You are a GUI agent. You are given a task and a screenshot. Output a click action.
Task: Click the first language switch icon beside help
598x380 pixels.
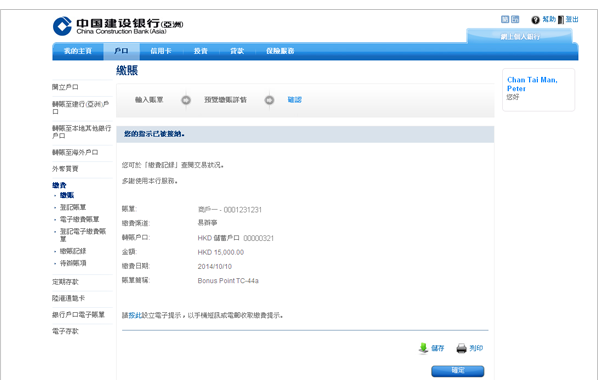click(505, 19)
